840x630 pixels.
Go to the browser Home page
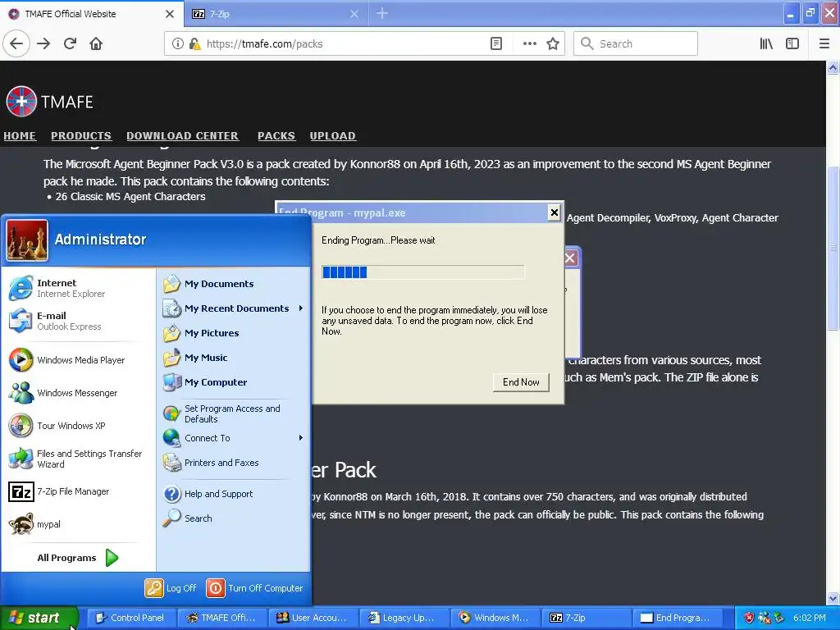click(96, 43)
